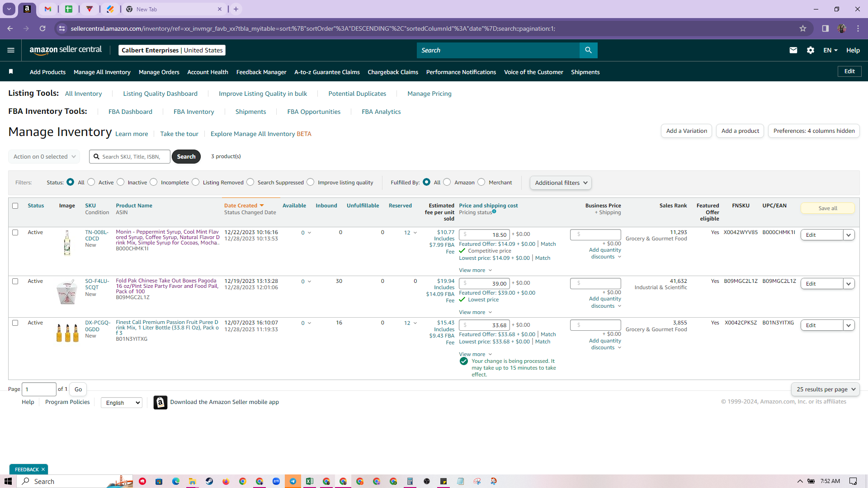Viewport: 868px width, 488px height.
Task: Close the FEEDBACK tab with its X
Action: [43, 469]
